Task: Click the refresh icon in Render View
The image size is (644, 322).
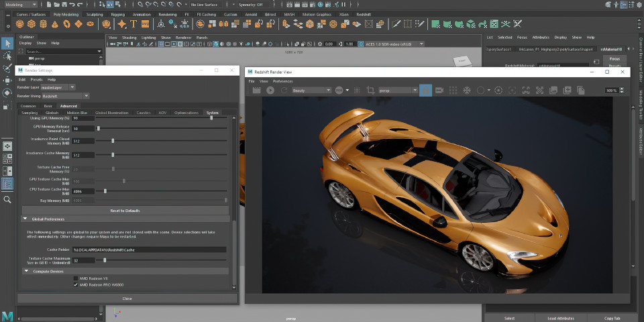Action: 284,90
